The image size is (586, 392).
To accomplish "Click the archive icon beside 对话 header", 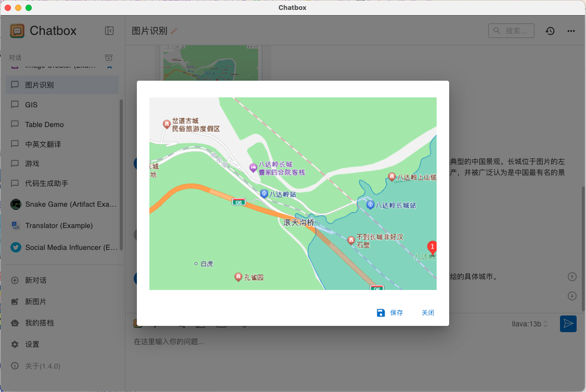I will (109, 58).
